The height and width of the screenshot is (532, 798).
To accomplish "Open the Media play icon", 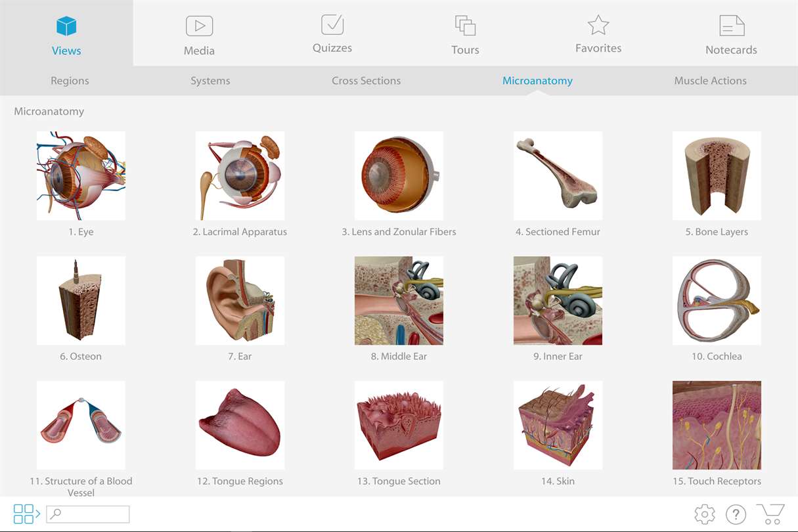I will coord(199,26).
